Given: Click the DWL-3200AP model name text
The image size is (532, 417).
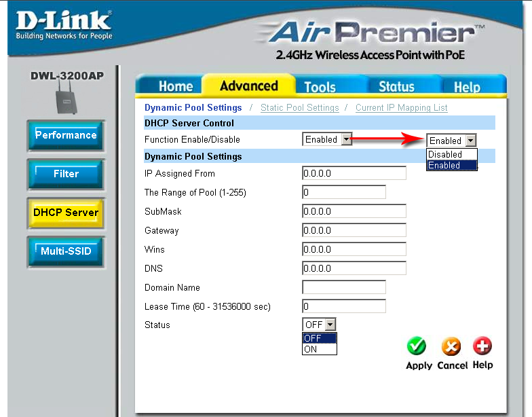Looking at the screenshot, I should (67, 75).
